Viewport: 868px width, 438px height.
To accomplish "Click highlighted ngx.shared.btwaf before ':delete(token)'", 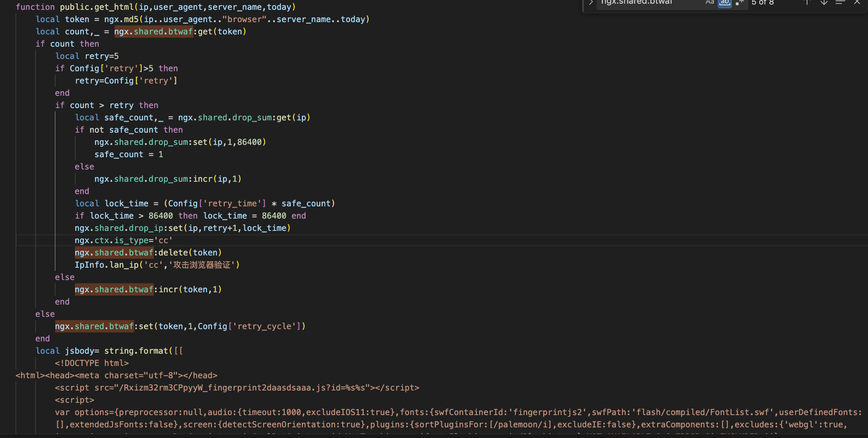I will point(114,253).
